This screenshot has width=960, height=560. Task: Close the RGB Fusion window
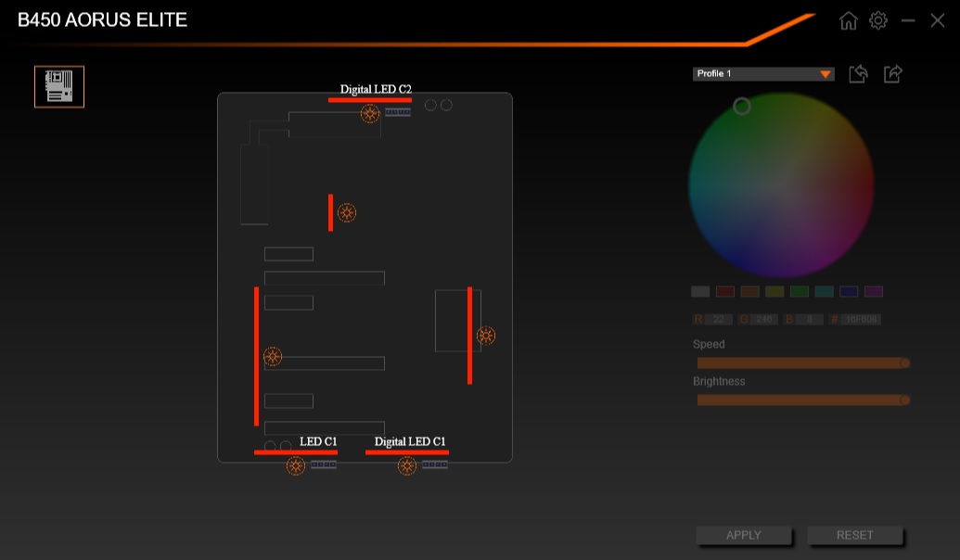tap(938, 20)
